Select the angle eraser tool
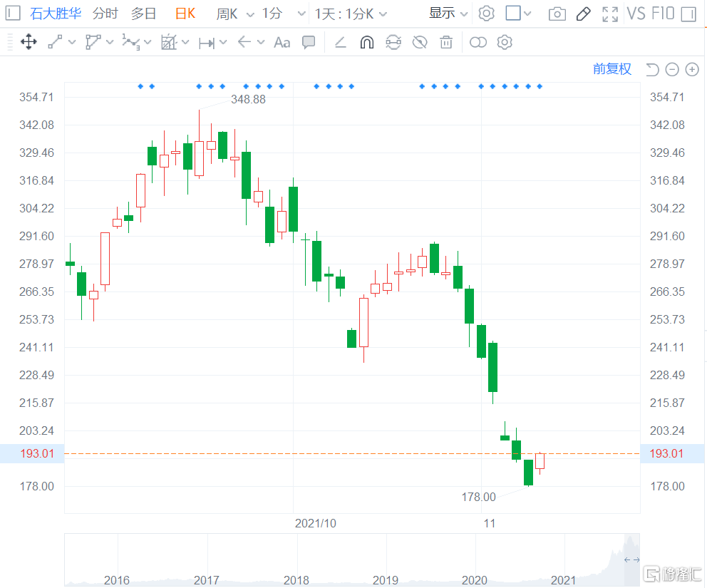This screenshot has width=707, height=588. (341, 43)
